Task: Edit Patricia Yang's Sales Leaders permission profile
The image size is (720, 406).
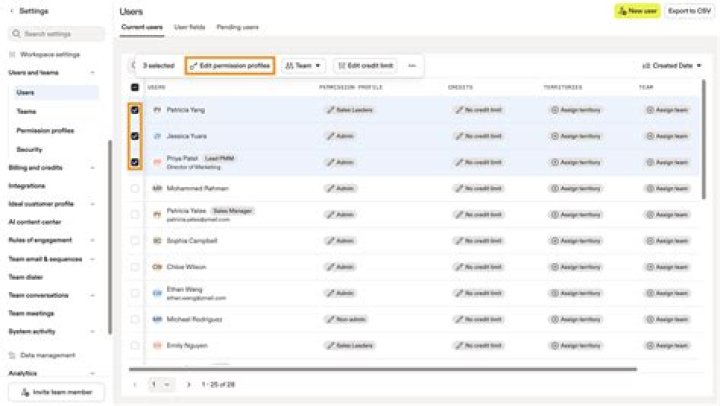Action: [x=350, y=110]
